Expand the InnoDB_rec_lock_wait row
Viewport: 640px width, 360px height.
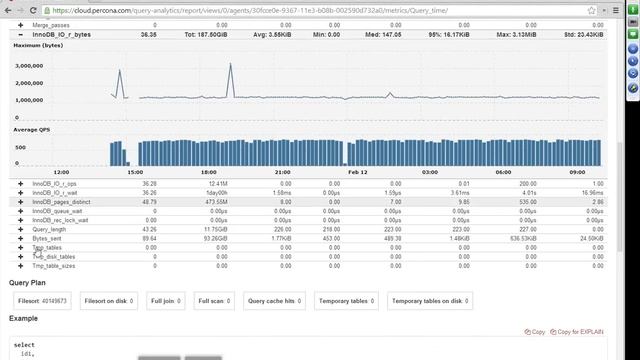[x=20, y=220]
